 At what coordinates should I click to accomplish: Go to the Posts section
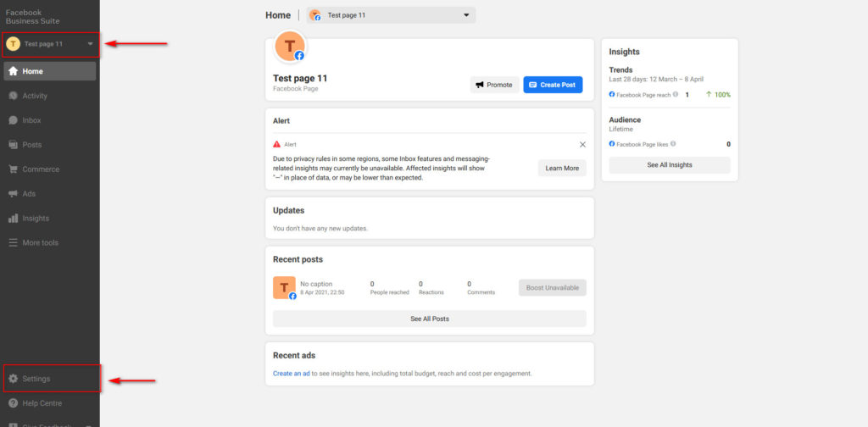[x=50, y=145]
